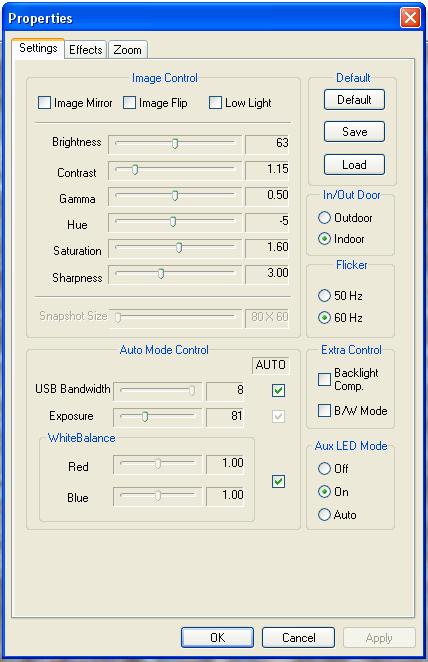Click the Blue white balance slider
428x662 pixels.
[x=158, y=495]
